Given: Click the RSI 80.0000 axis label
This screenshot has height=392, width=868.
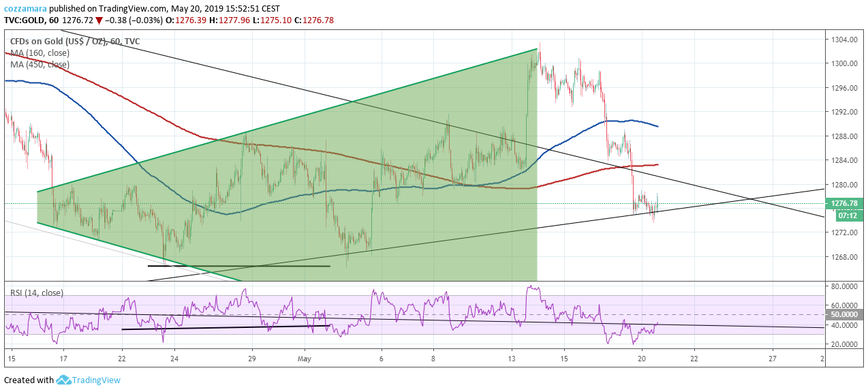Looking at the screenshot, I should click(844, 286).
